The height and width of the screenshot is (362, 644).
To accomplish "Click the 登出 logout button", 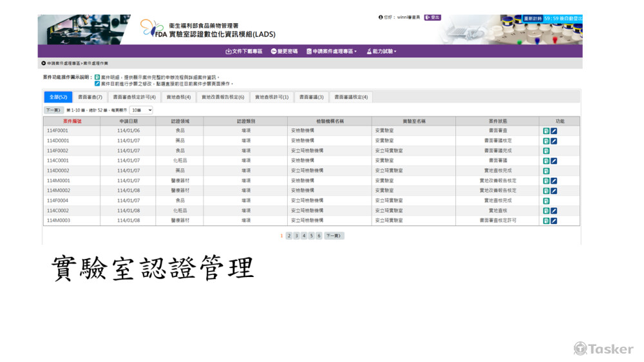I will [433, 17].
